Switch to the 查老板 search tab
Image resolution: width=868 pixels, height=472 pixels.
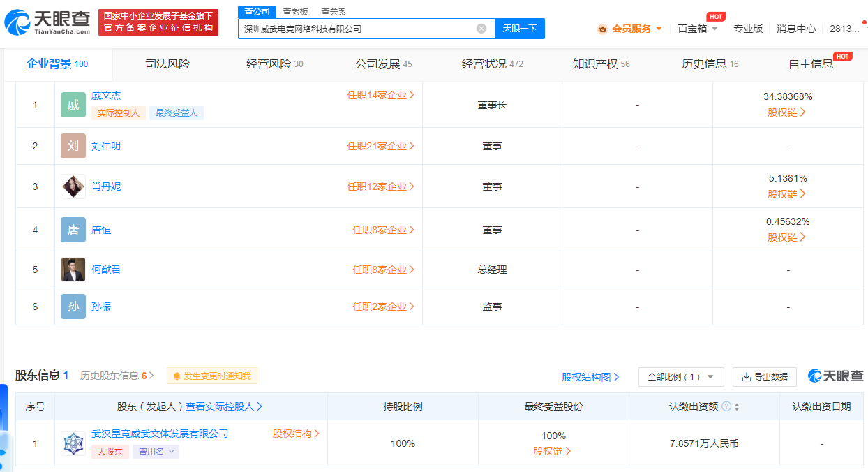point(295,11)
